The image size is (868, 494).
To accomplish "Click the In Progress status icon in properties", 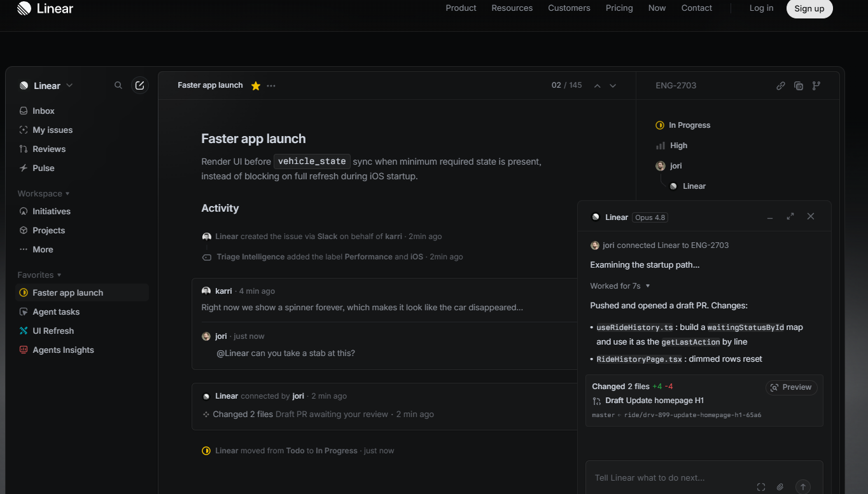I will [x=660, y=125].
